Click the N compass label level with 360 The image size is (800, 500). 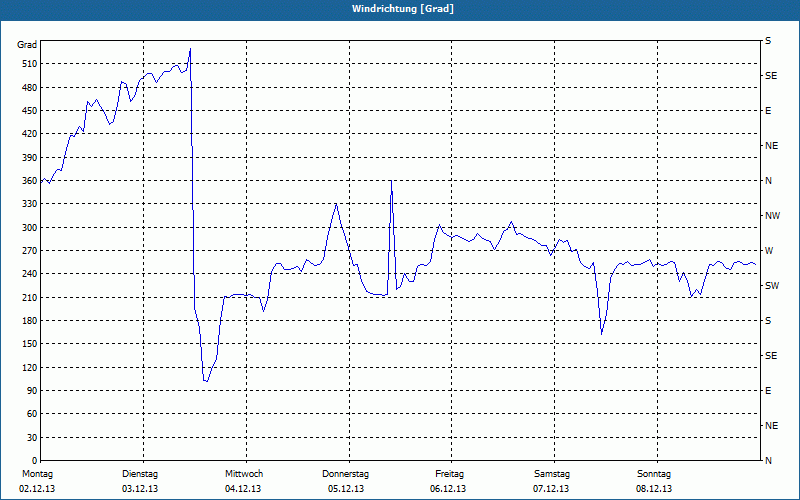click(768, 181)
